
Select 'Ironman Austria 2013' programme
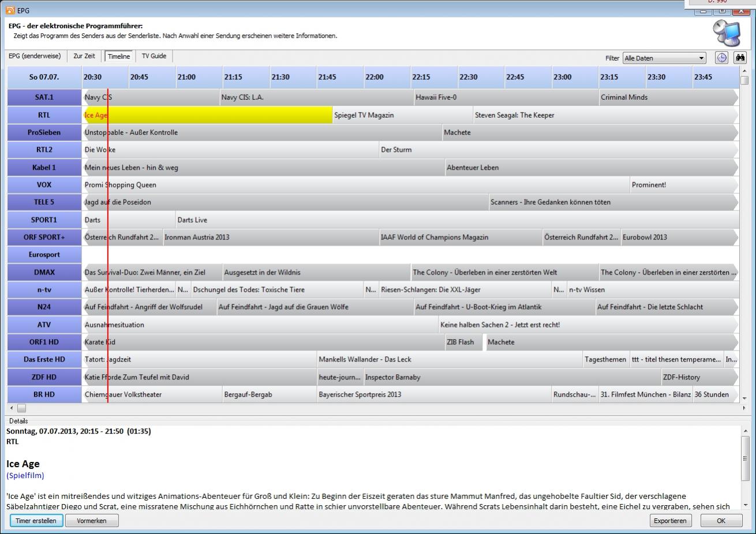click(270, 237)
